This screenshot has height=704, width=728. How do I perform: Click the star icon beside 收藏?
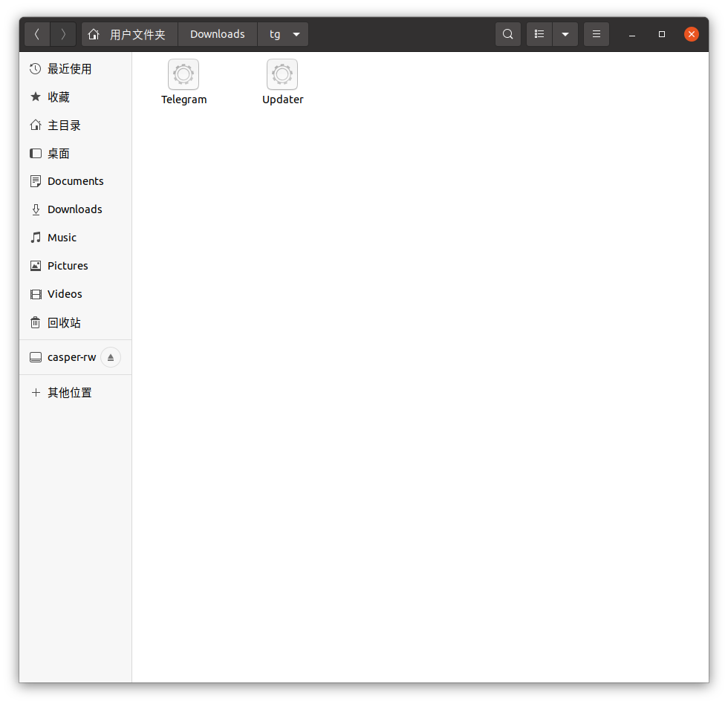pyautogui.click(x=36, y=97)
